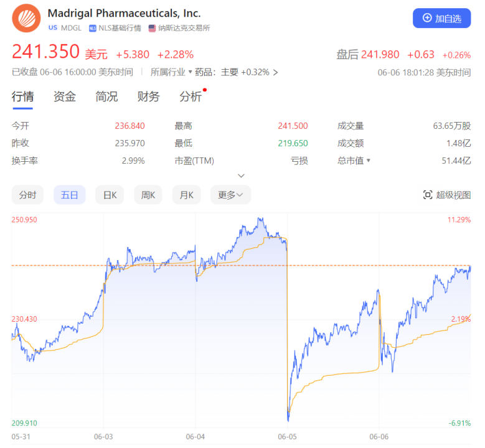Select the 分时 chart period
The height and width of the screenshot is (448, 485).
coord(27,195)
